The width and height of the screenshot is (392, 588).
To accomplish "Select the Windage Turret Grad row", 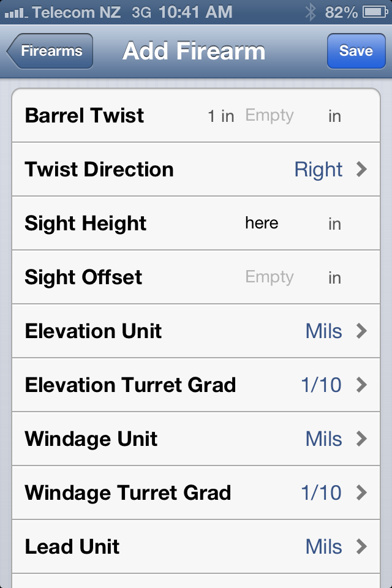I will pyautogui.click(x=196, y=492).
